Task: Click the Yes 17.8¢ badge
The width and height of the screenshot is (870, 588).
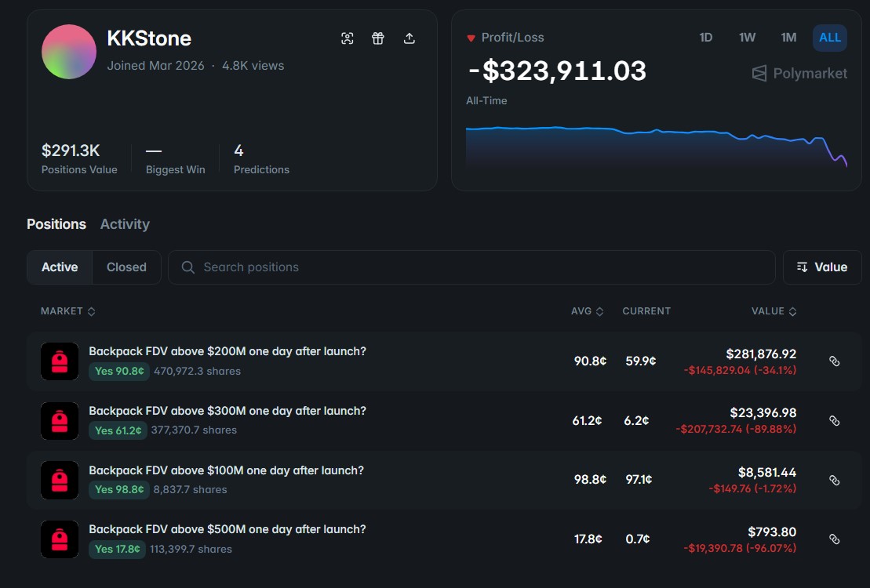Action: pos(117,549)
